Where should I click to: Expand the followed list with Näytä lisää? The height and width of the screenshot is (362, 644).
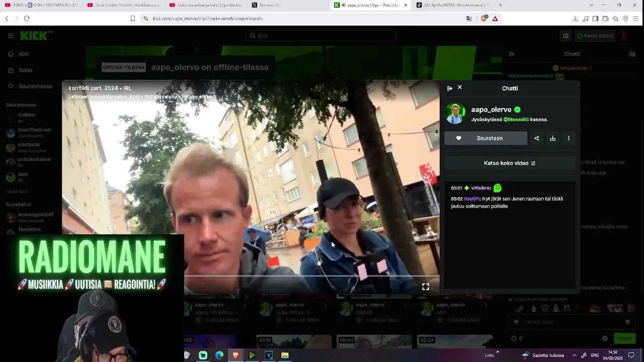[17, 192]
